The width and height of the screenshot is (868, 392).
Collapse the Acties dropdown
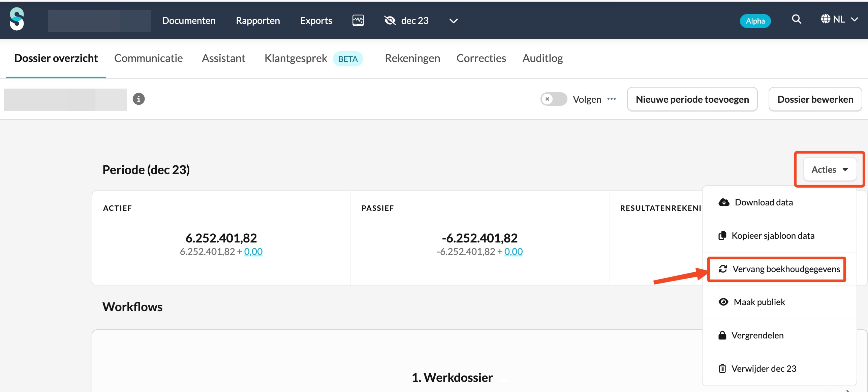[830, 169]
